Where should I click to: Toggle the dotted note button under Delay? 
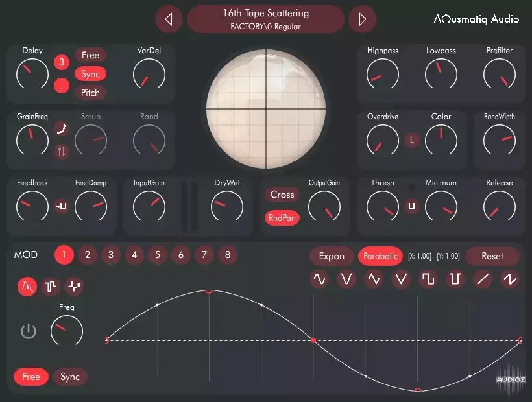[62, 86]
